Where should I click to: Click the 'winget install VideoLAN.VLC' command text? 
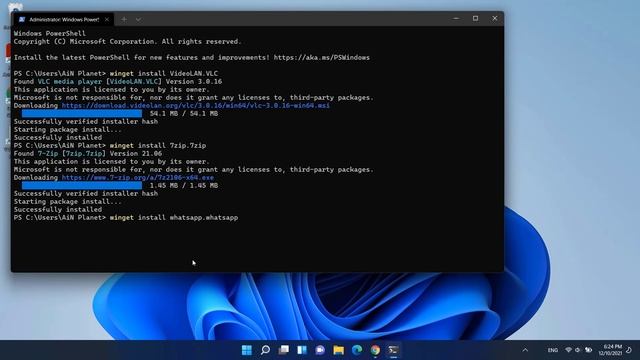[164, 73]
